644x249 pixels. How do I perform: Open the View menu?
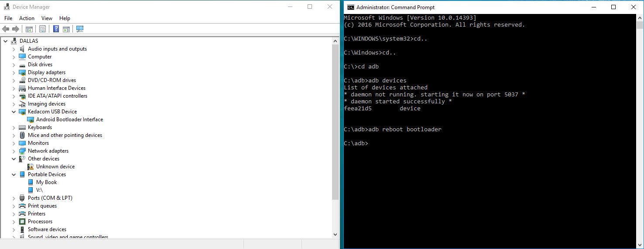coord(47,18)
